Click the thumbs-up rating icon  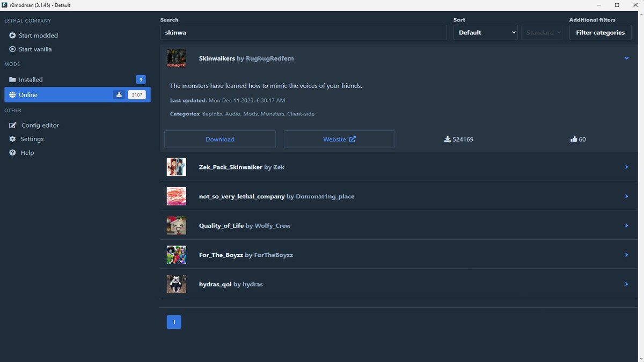[574, 139]
